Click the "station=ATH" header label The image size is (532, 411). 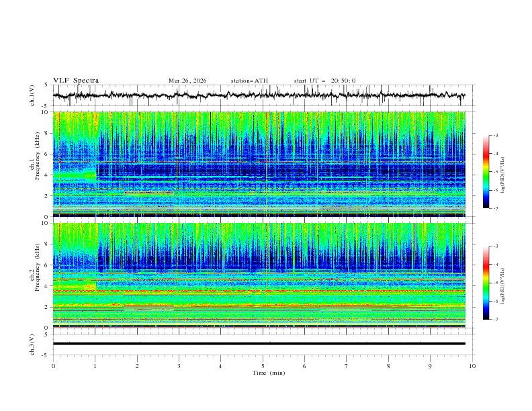coord(249,81)
